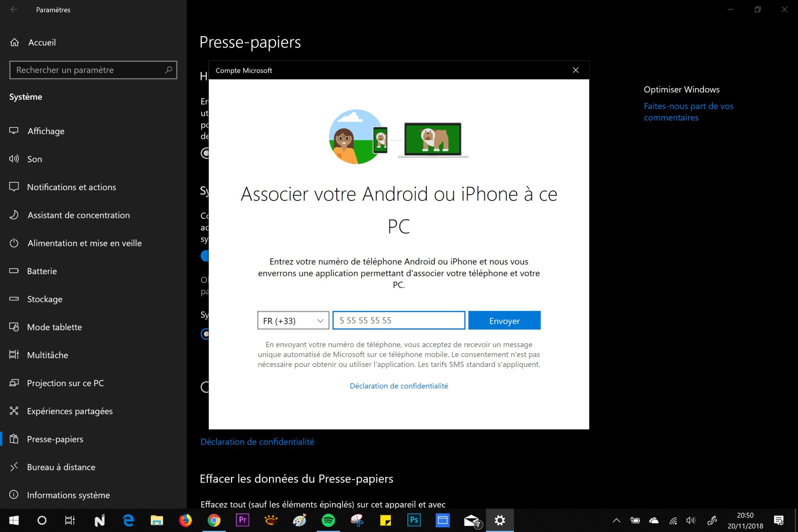
Task: Expand the FR (+33) country code dropdown
Action: click(293, 320)
